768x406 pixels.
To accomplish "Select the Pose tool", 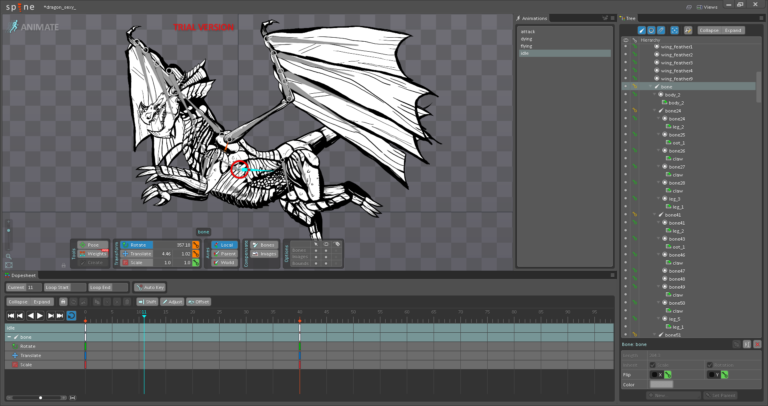I will click(93, 244).
